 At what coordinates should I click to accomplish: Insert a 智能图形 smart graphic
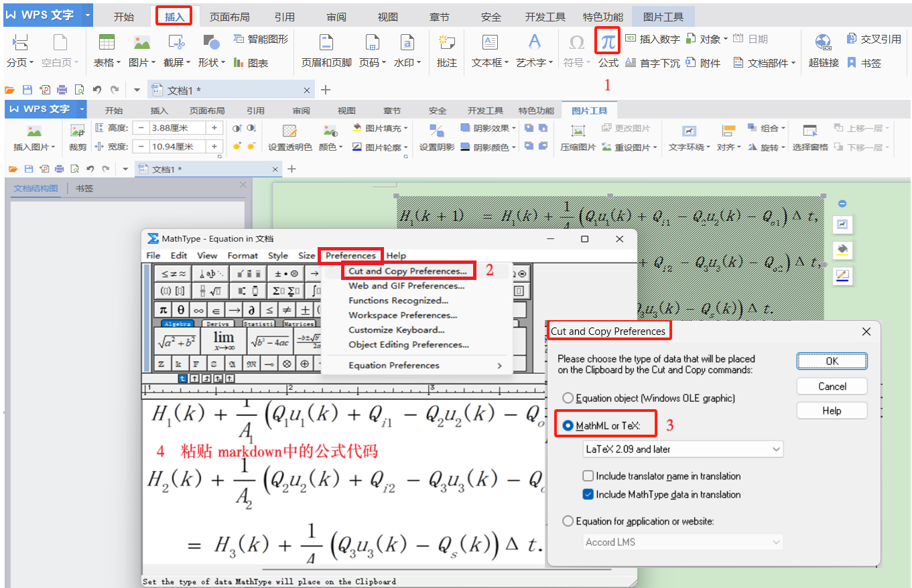click(x=261, y=40)
